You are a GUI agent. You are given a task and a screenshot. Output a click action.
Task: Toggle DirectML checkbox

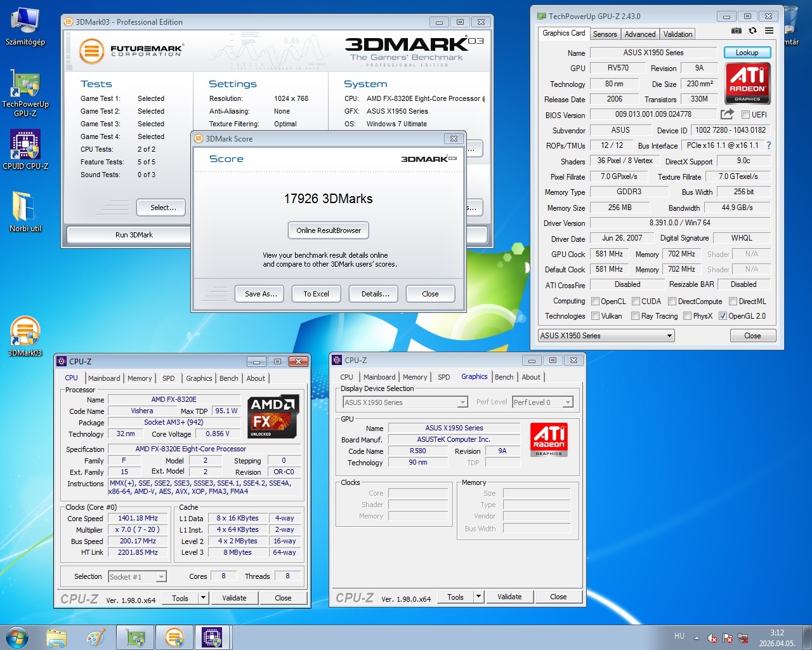[733, 302]
